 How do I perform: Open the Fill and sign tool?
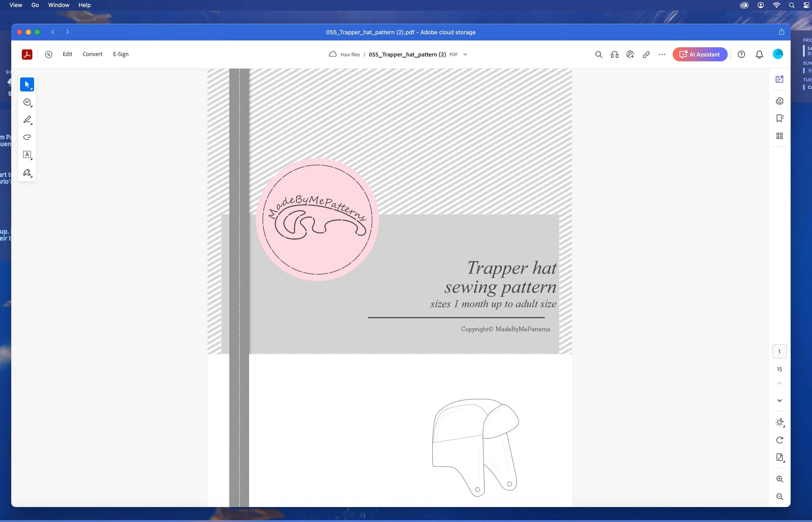point(27,173)
